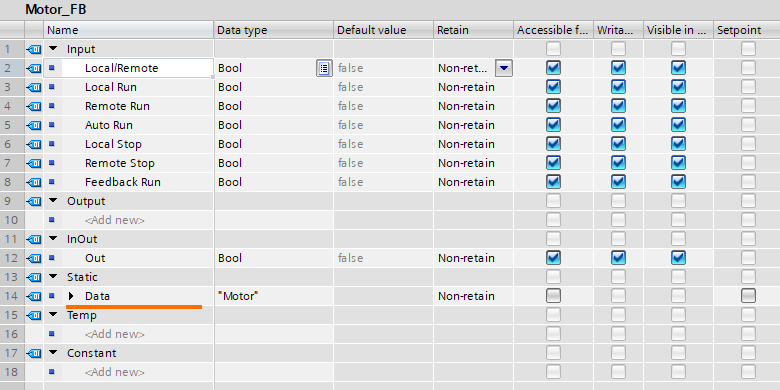
Task: Uncheck Accessible from HMI for Local/Remote
Action: 553,68
